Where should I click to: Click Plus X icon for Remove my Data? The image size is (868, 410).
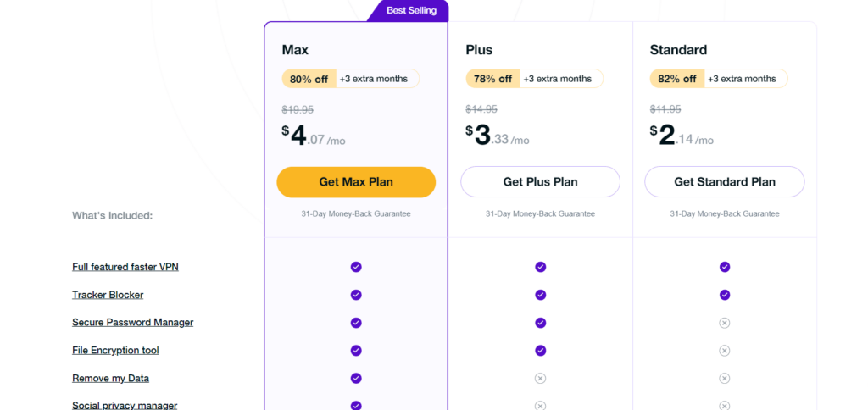[540, 379]
